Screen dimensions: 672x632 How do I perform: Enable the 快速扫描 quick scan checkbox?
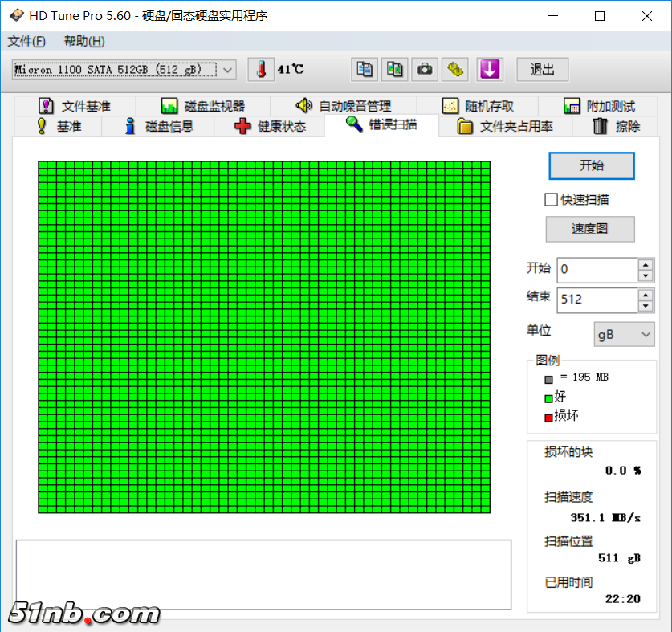pyautogui.click(x=552, y=199)
